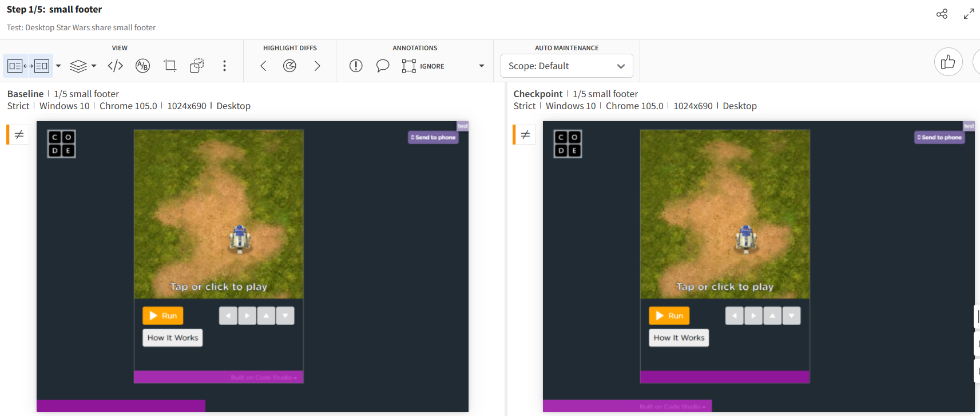Accept the step with thumbs up
The image size is (980, 416).
[949, 62]
